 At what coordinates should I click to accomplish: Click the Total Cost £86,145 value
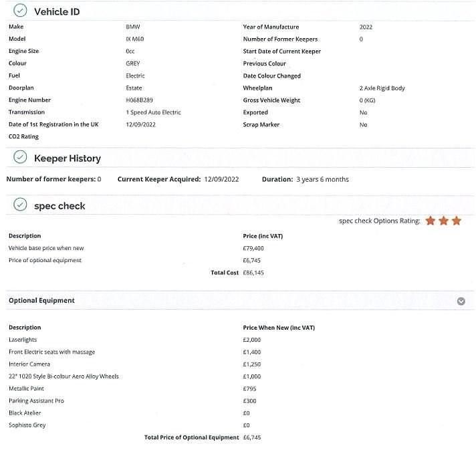click(x=253, y=273)
